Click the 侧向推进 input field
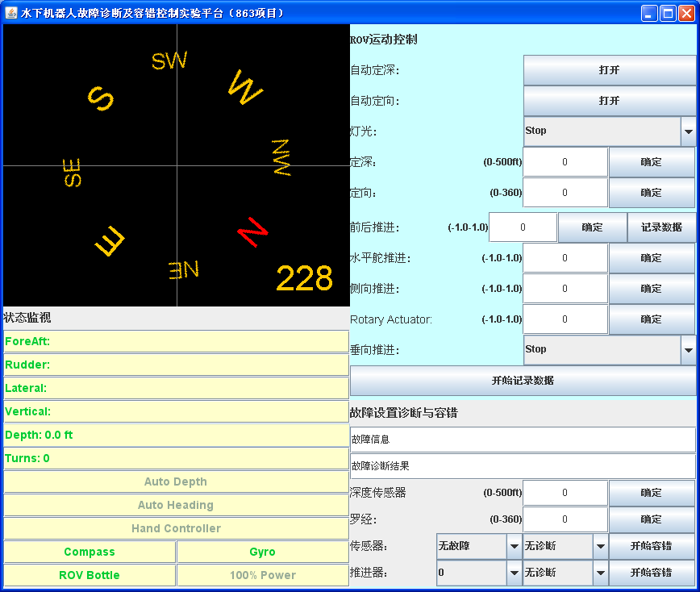Viewport: 700px width, 592px height. [x=565, y=289]
